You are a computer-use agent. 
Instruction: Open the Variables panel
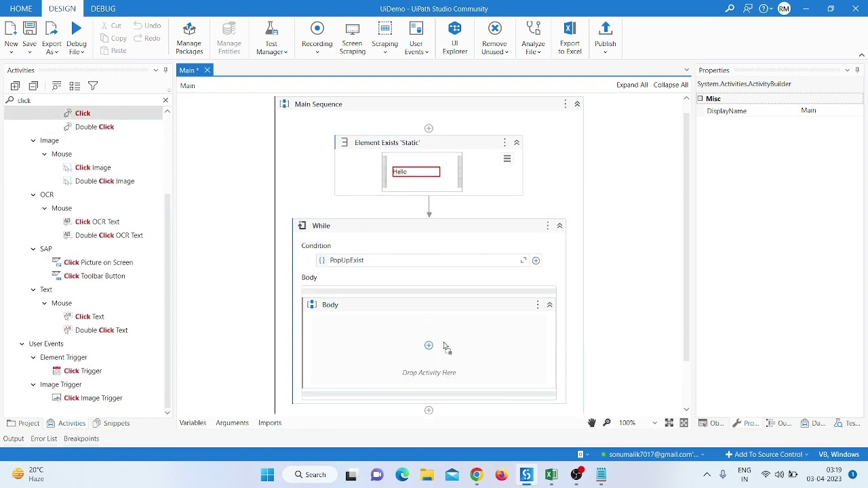[x=193, y=423]
